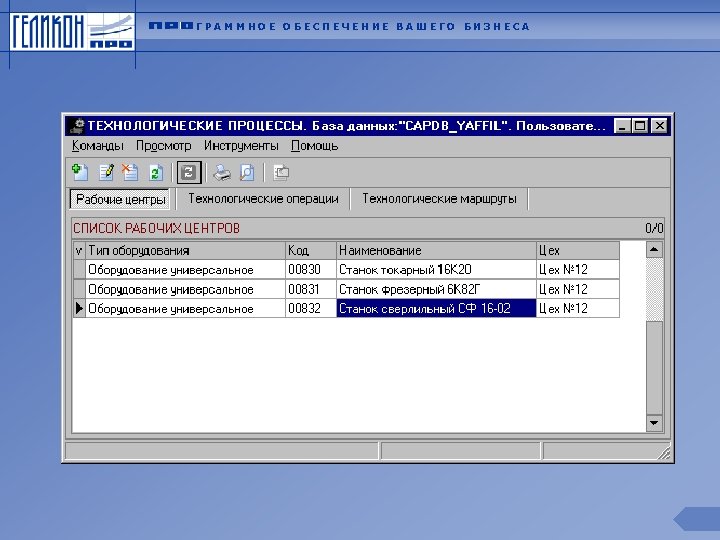The width and height of the screenshot is (720, 540).
Task: Maximize the Технологические процессы window
Action: tap(640, 126)
